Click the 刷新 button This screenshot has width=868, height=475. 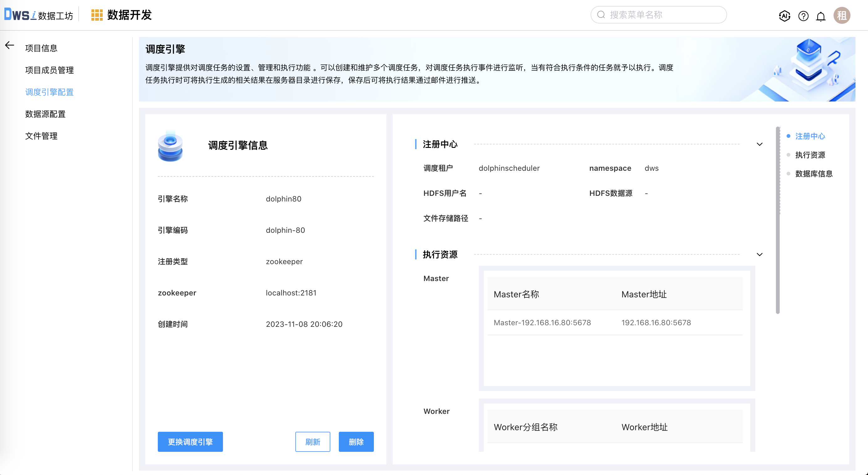click(313, 441)
